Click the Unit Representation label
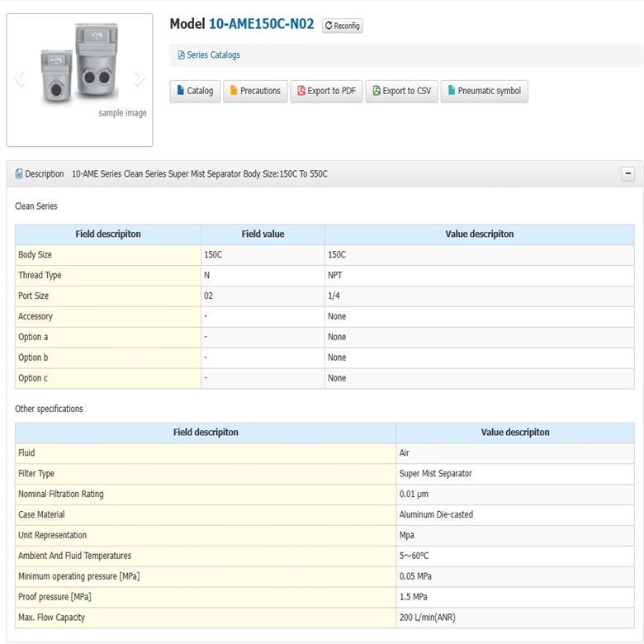Image resolution: width=644 pixels, height=644 pixels. [52, 535]
